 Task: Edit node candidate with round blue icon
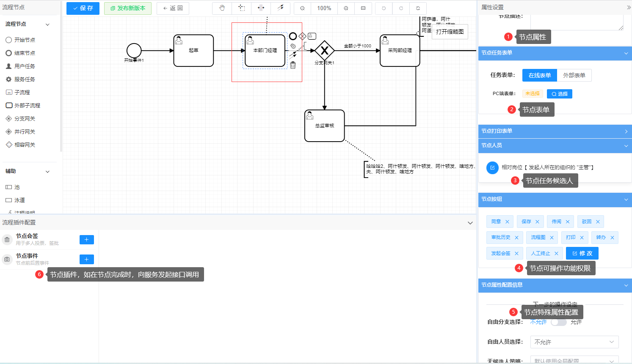tap(492, 167)
